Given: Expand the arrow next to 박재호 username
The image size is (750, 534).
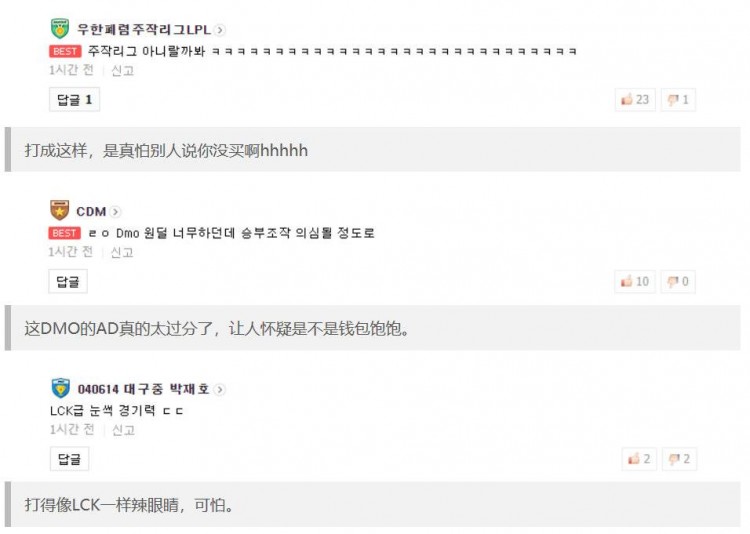Looking at the screenshot, I should (220, 389).
